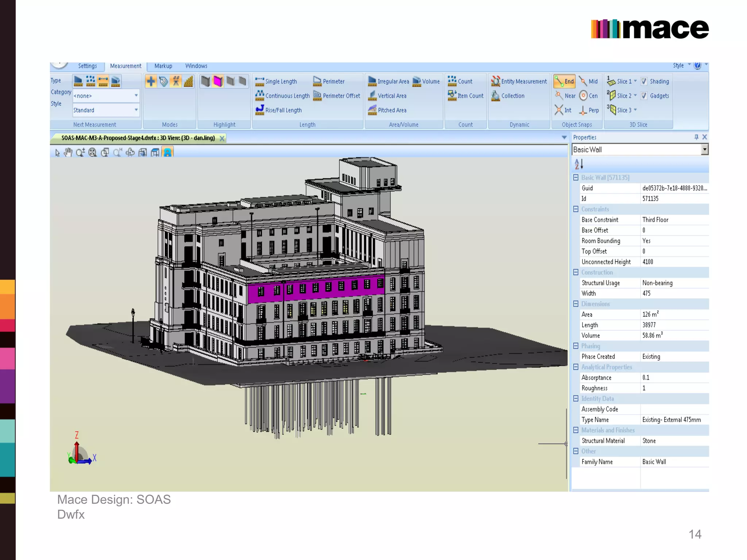
Task: Choose the first grey highlight icon
Action: pyautogui.click(x=206, y=81)
